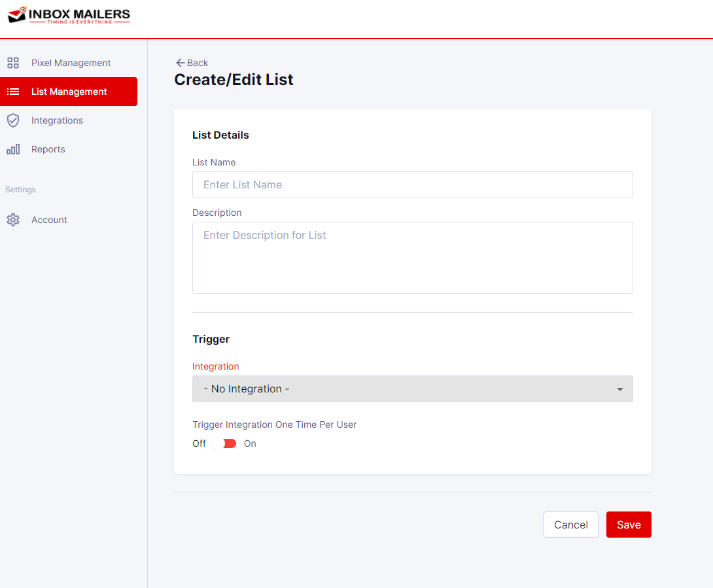Viewport: 713px width, 588px height.
Task: Click the red Integration field label
Action: click(x=216, y=366)
